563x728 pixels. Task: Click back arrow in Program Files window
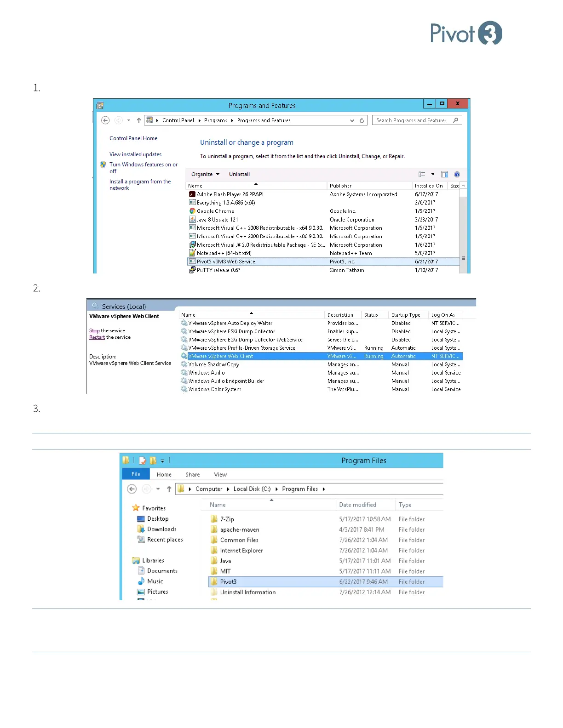click(132, 489)
